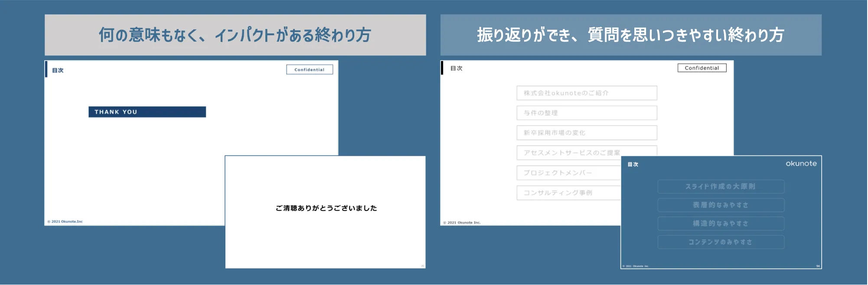This screenshot has height=285, width=868.
Task: Click the 表層的なみやすさ box
Action: (720, 205)
